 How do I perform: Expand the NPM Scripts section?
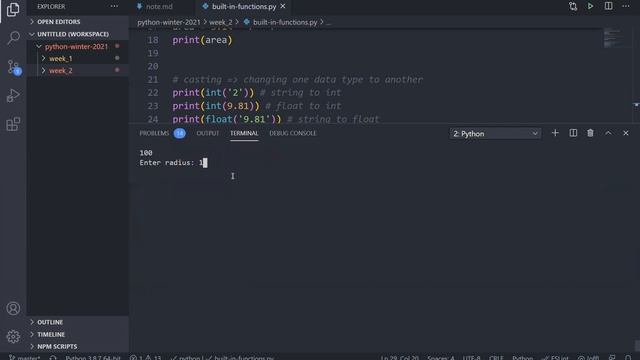78,346
